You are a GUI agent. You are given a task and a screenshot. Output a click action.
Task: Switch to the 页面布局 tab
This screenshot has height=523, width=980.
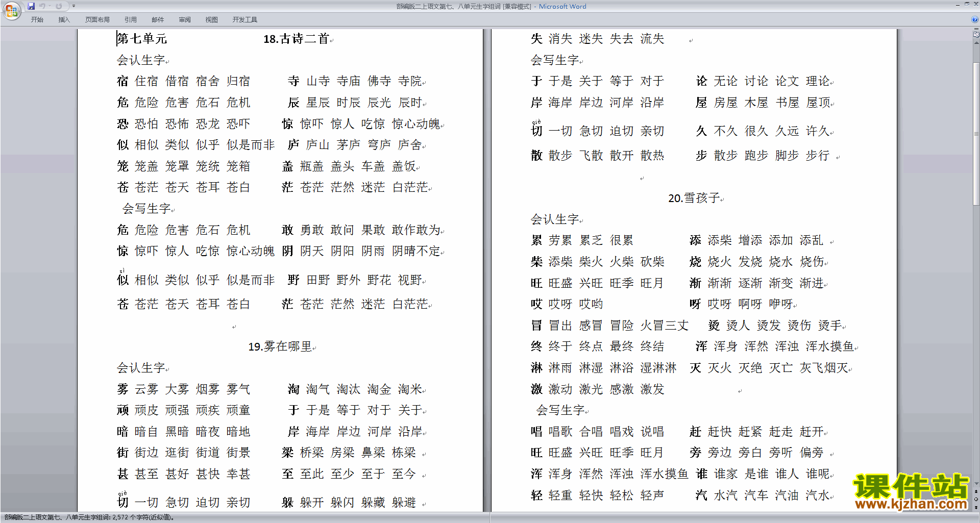pyautogui.click(x=97, y=20)
